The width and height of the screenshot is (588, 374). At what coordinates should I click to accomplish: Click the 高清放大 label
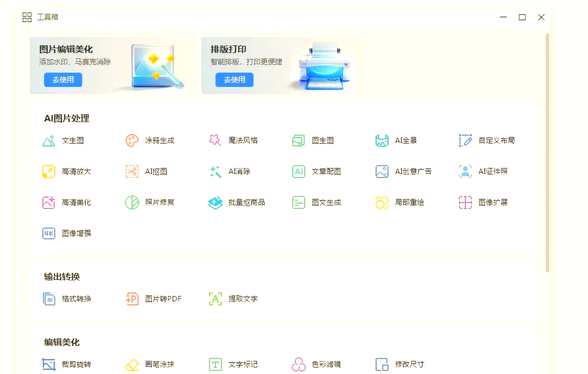pyautogui.click(x=77, y=172)
